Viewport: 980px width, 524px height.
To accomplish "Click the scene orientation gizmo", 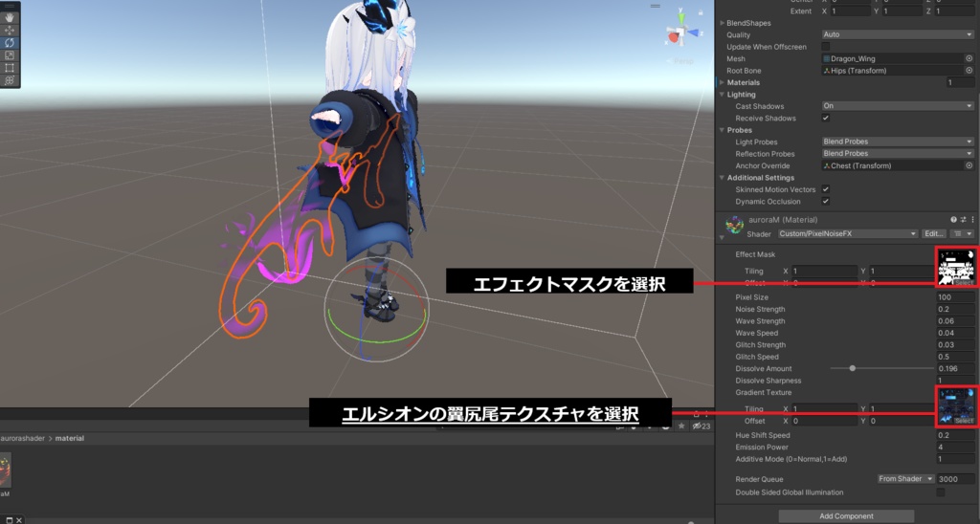I will (x=680, y=32).
